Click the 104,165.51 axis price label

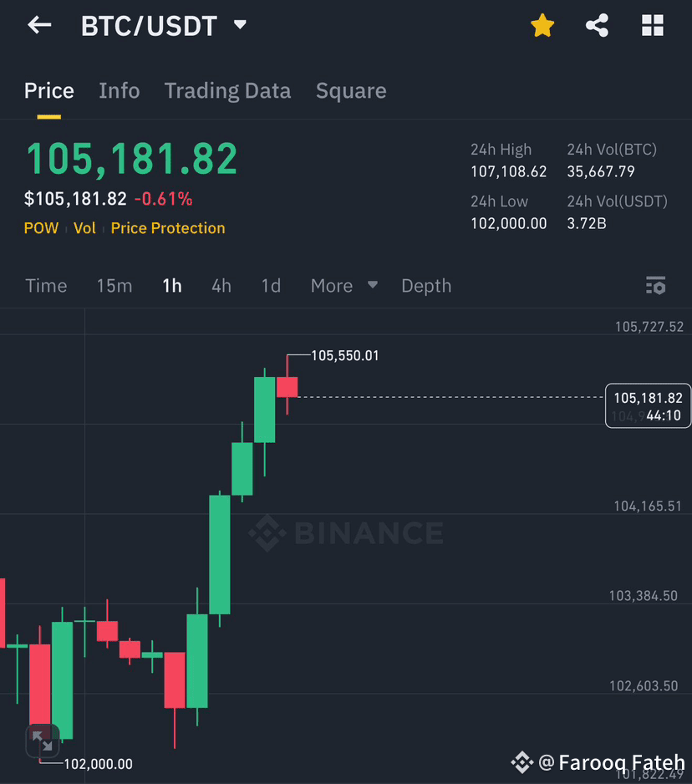point(648,506)
